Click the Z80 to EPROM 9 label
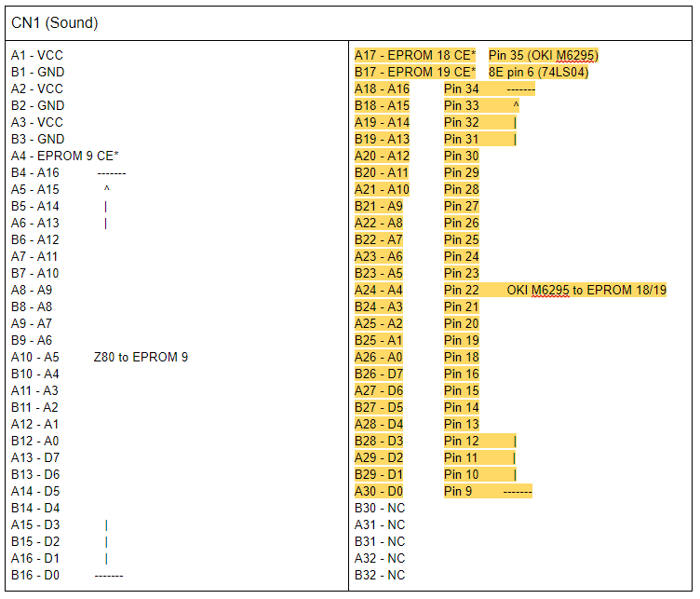700x599 pixels. pyautogui.click(x=141, y=358)
